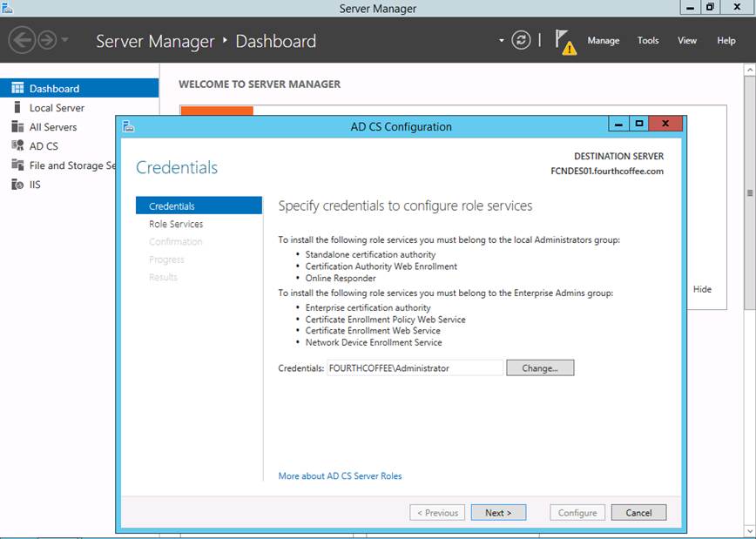Select Dashboard in the sidebar
The height and width of the screenshot is (539, 756).
point(54,88)
